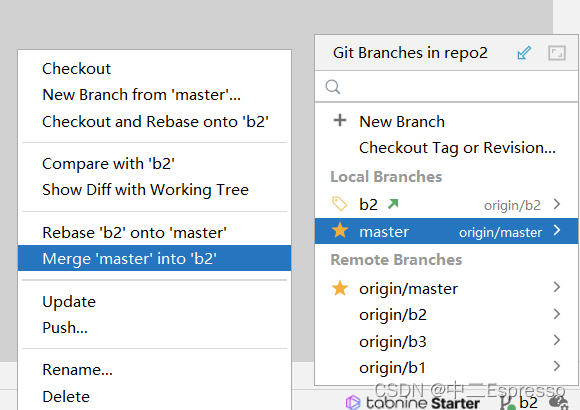
Task: Choose Push... in the branch menu
Action: [x=65, y=327]
